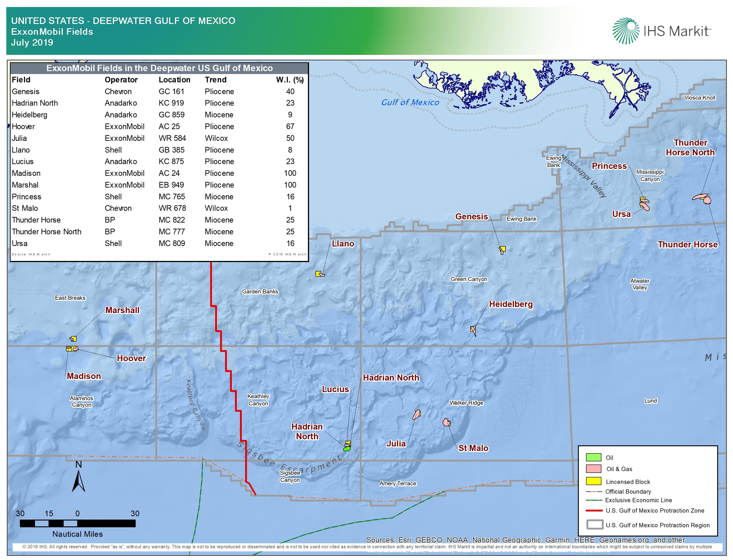This screenshot has height=560, width=733.
Task: Click the north arrow compass symbol
Action: click(78, 476)
